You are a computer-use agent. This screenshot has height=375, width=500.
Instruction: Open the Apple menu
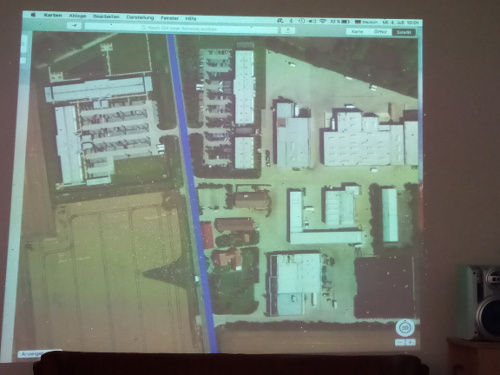[x=33, y=15]
